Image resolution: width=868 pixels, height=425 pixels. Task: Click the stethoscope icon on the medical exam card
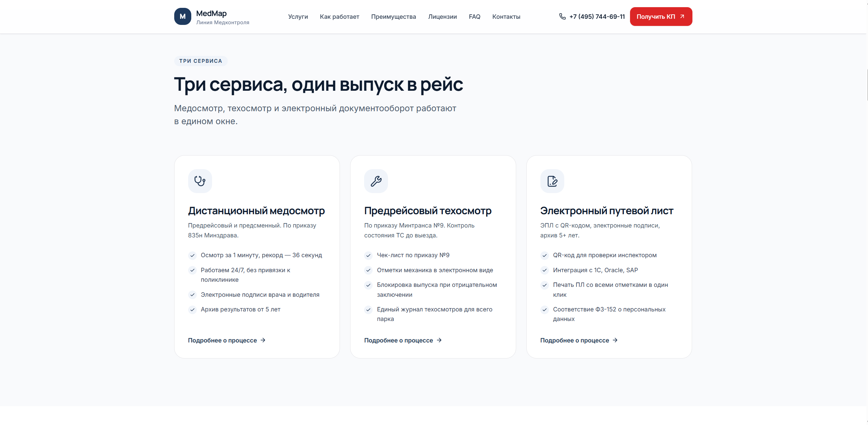(200, 181)
